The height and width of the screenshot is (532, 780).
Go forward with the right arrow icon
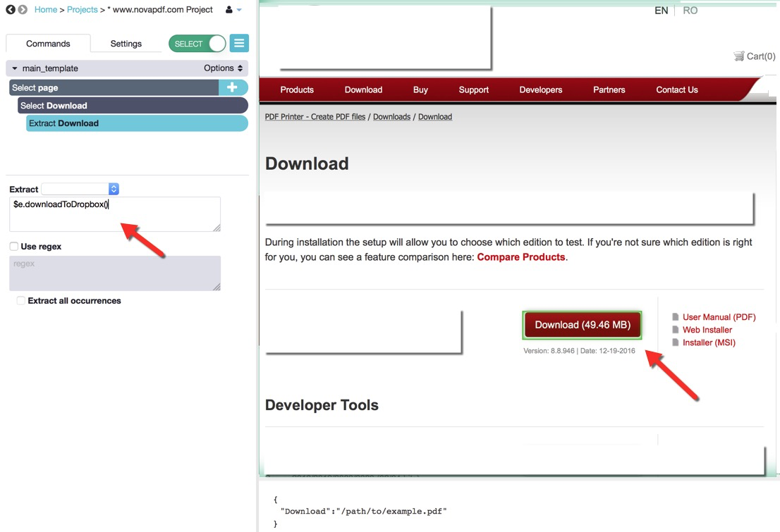coord(23,9)
